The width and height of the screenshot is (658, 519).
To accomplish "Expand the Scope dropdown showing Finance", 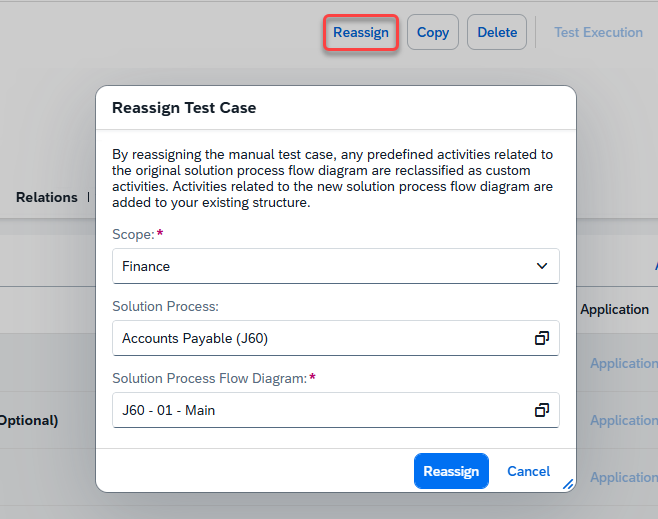I will [x=541, y=266].
